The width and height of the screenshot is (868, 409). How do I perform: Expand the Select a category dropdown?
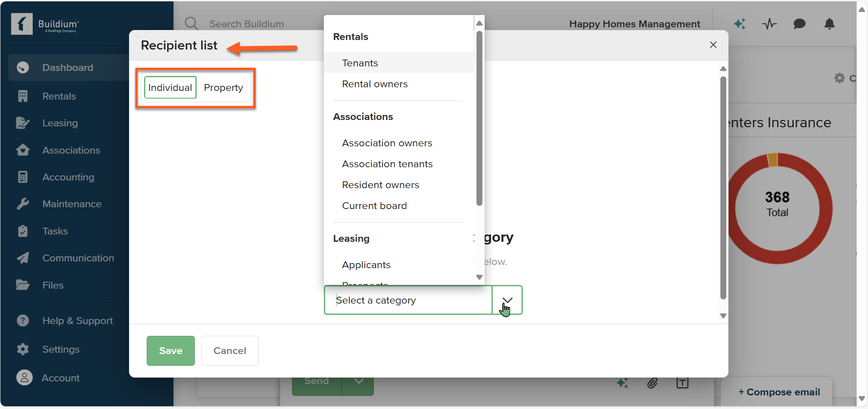[507, 300]
